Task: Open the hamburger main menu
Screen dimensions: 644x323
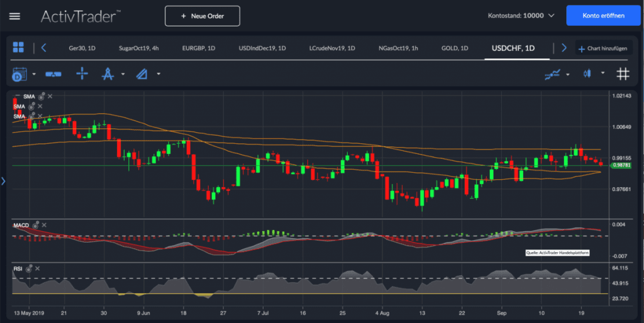Action: pos(15,16)
